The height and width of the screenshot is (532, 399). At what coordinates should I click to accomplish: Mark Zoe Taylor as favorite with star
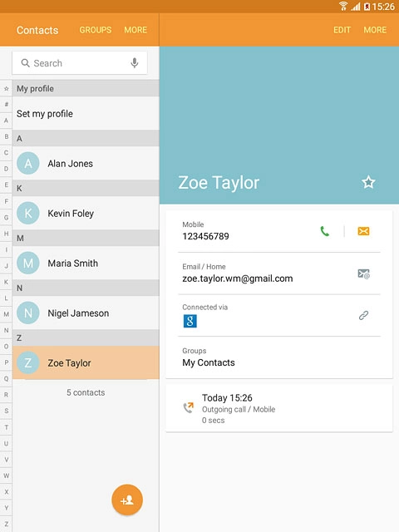368,182
